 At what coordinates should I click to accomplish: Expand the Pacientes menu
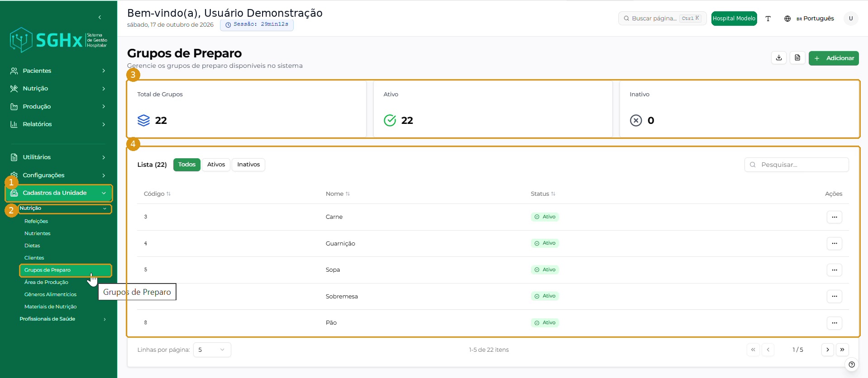click(58, 71)
